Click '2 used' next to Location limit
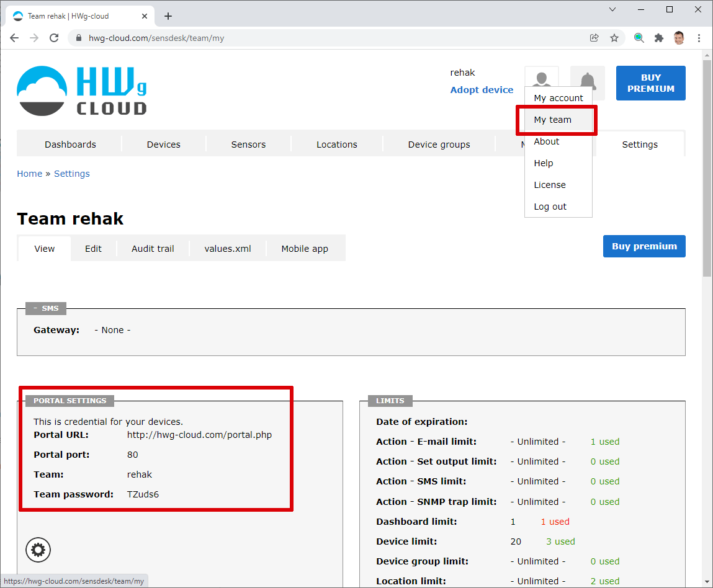Image resolution: width=713 pixels, height=588 pixels. click(605, 581)
